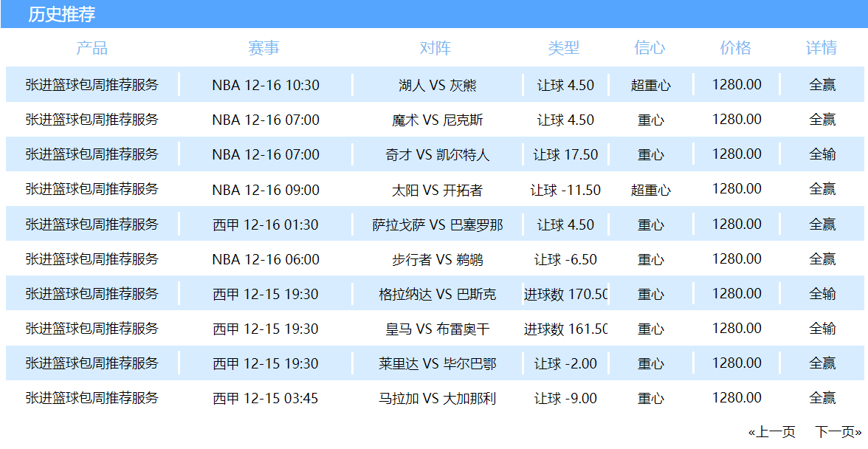Go to next page via 下一页»
Image resolution: width=868 pixels, height=449 pixels.
[x=838, y=432]
